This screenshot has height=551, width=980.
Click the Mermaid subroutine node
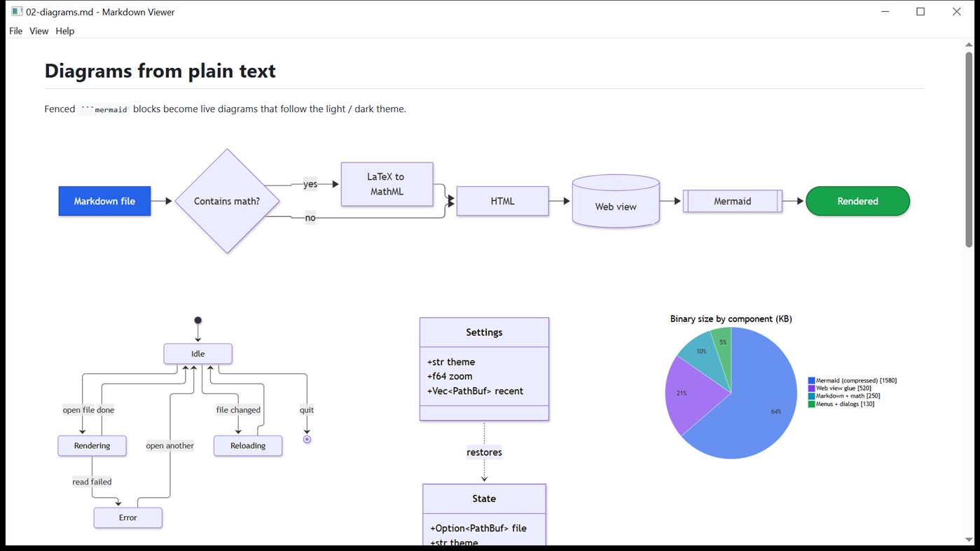[732, 201]
